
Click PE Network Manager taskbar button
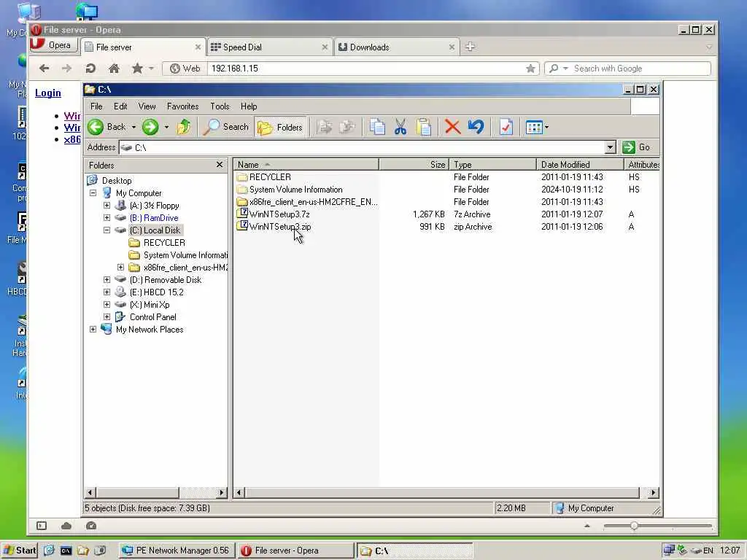point(175,551)
